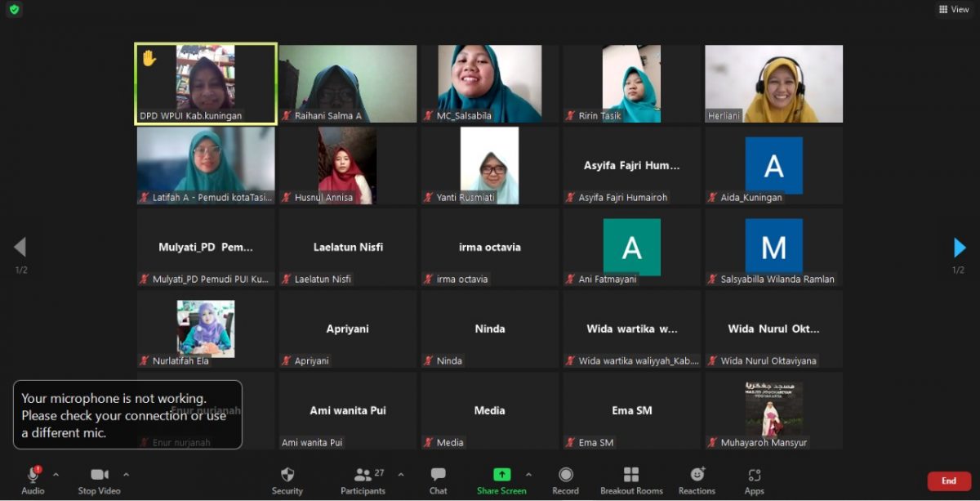980x501 pixels.
Task: Go to next gallery page with right arrow
Action: [x=960, y=248]
